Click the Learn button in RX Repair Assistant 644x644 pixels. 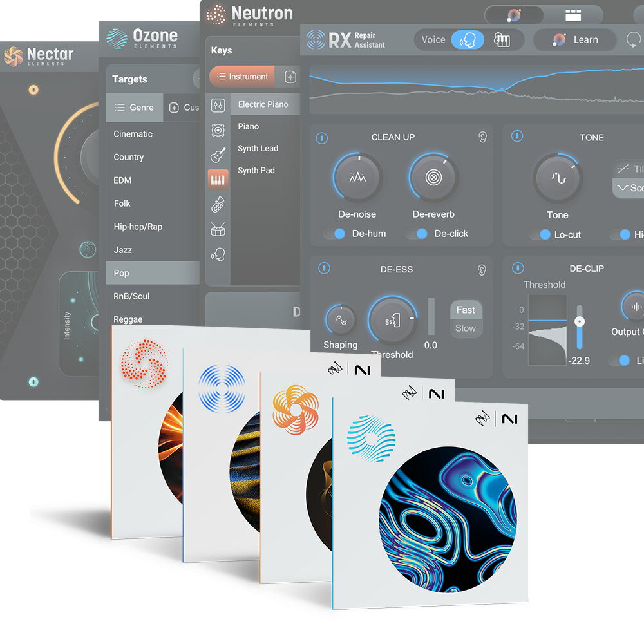575,40
